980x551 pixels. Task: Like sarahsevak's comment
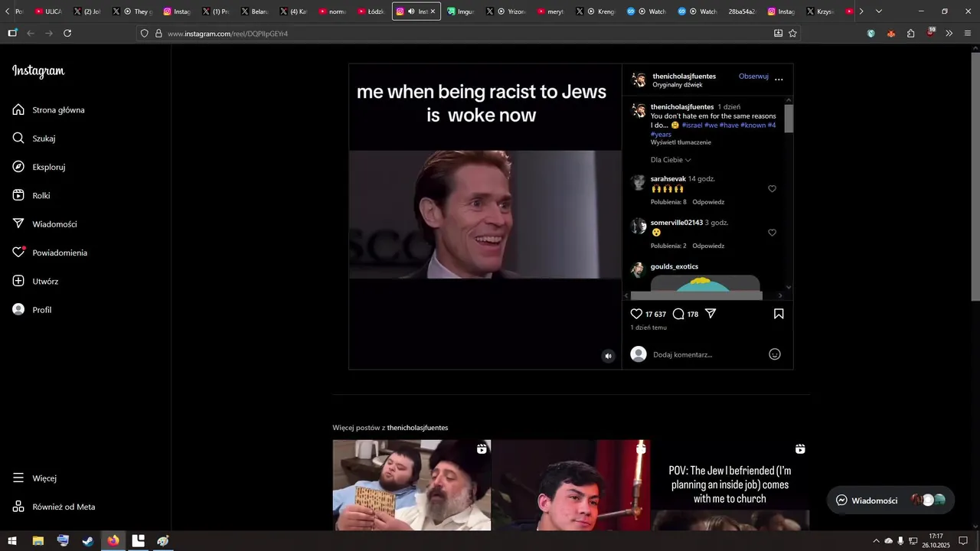tap(772, 189)
